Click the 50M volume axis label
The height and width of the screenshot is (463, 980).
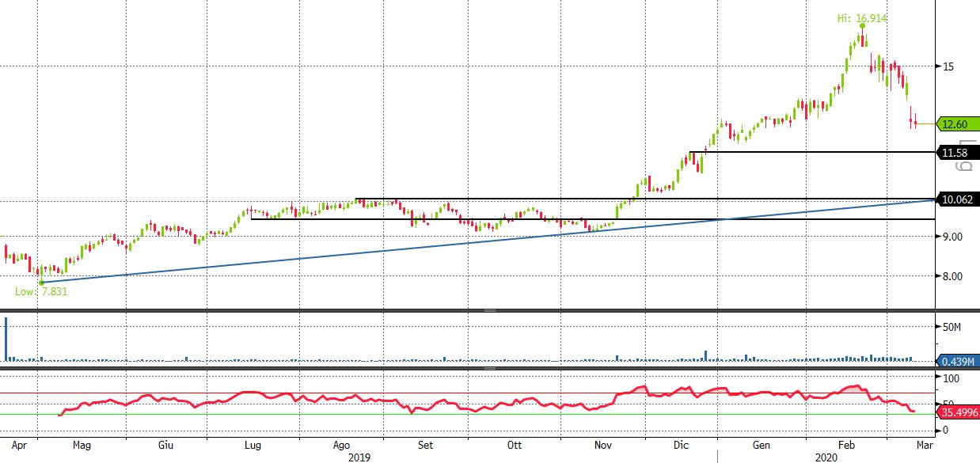(952, 326)
